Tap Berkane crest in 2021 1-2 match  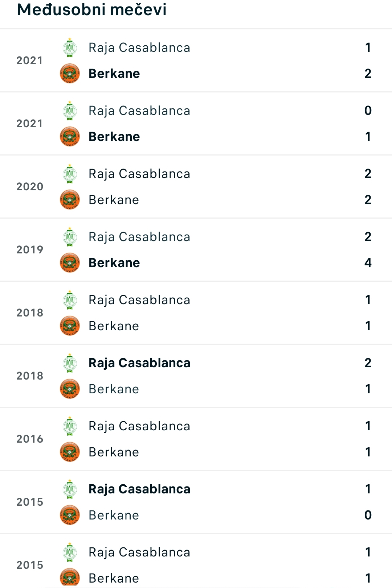click(70, 74)
